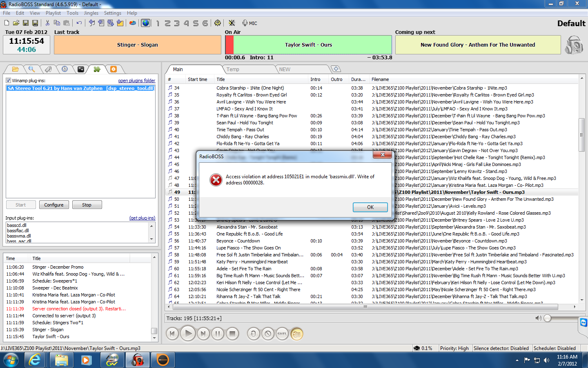Screen dimensions: 588x368
Task: Toggle the MIC microphone button
Action: pyautogui.click(x=249, y=23)
